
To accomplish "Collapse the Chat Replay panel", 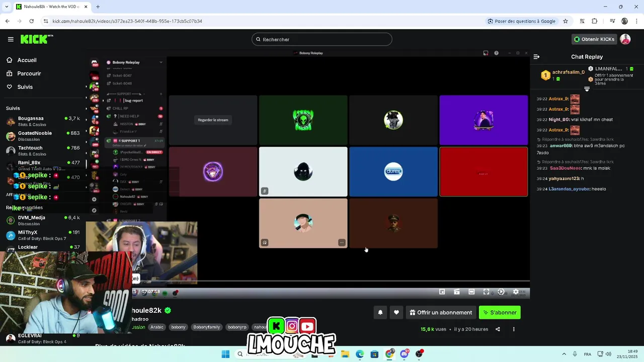I will point(536,57).
